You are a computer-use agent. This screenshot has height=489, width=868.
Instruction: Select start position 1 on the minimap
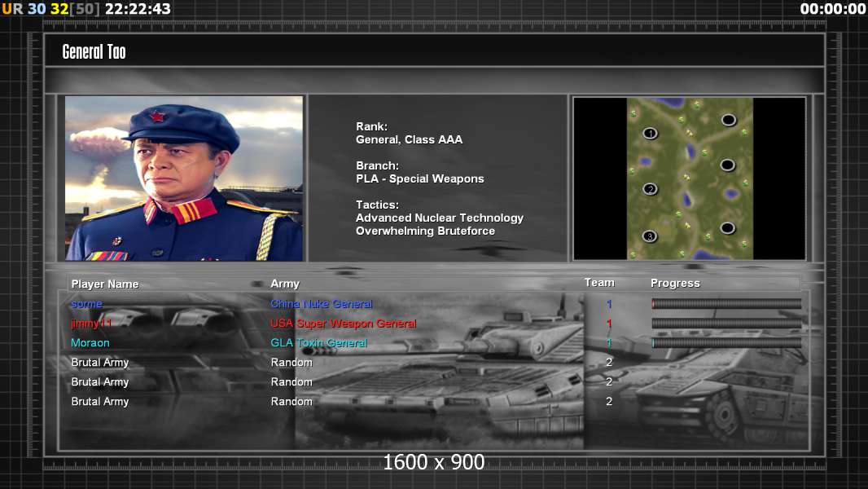coord(650,133)
